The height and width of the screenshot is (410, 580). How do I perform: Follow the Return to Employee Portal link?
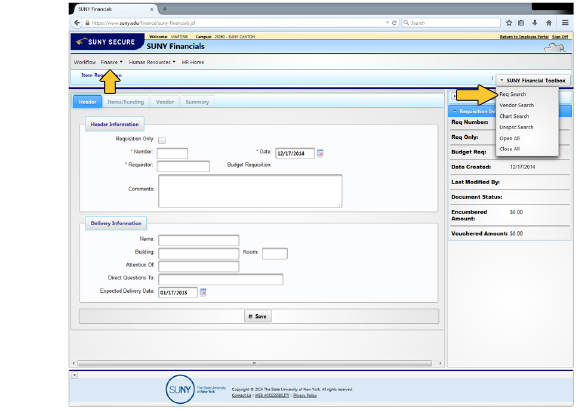524,37
